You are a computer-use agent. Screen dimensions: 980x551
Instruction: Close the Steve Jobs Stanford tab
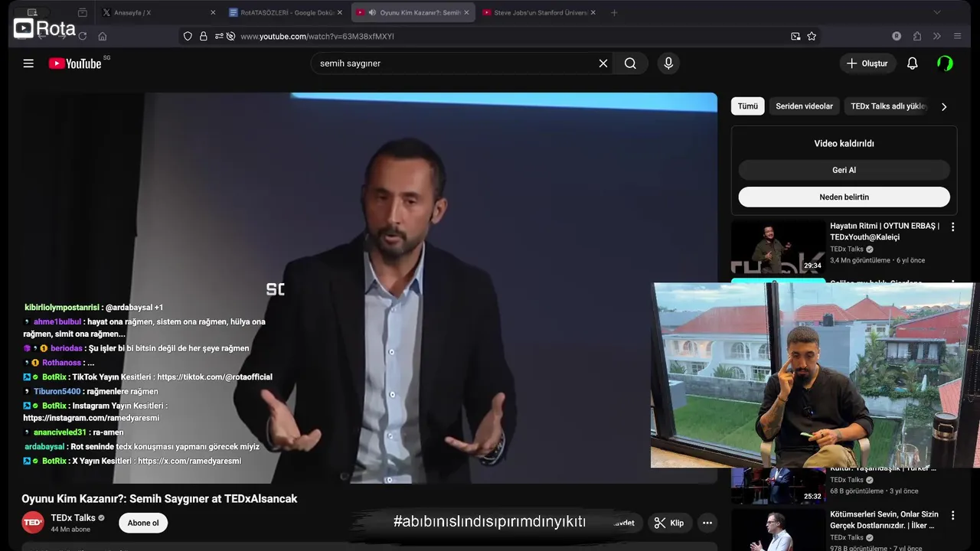[593, 12]
